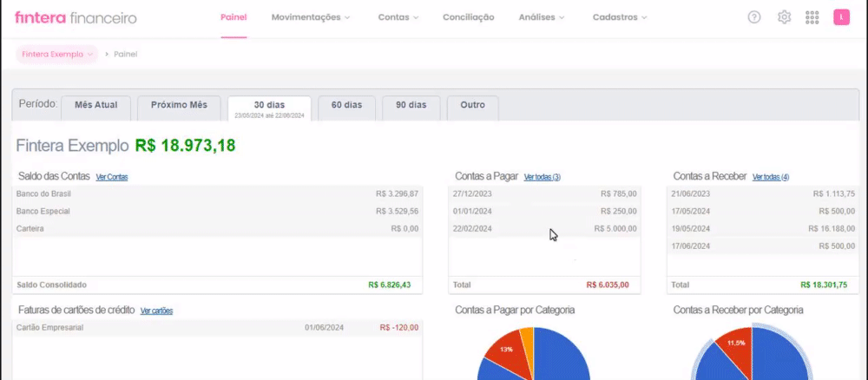Click the Fintera financeiro logo
This screenshot has height=380, width=868.
76,17
